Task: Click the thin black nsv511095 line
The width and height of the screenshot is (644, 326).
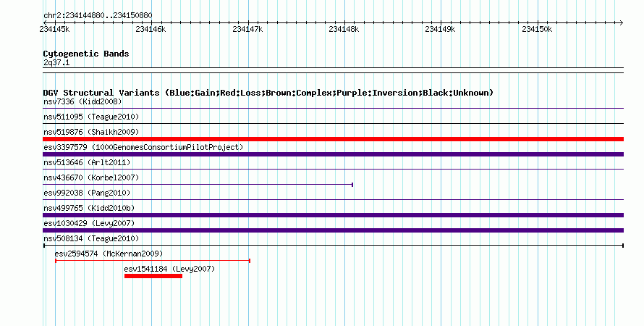Action: click(x=333, y=124)
